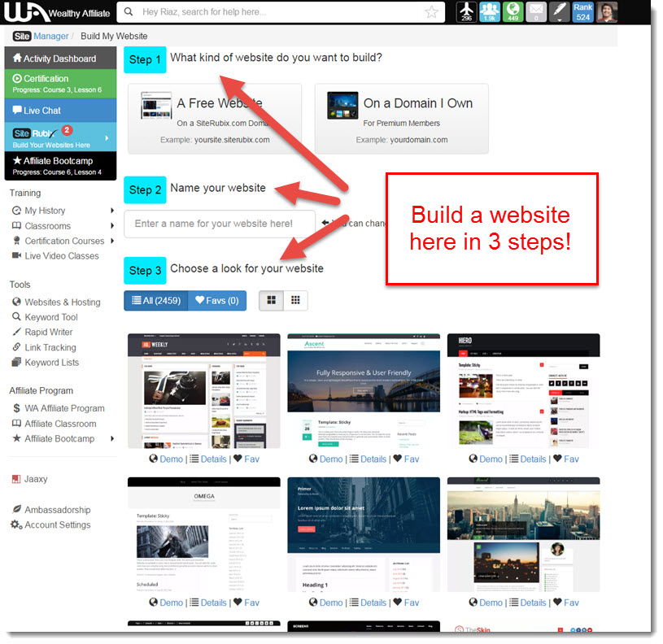
Task: Open Live Chat
Action: point(60,111)
